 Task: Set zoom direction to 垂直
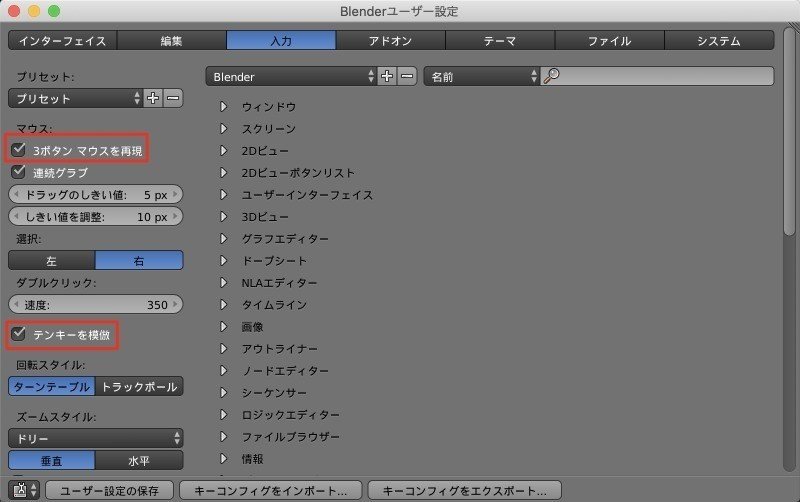[x=52, y=460]
